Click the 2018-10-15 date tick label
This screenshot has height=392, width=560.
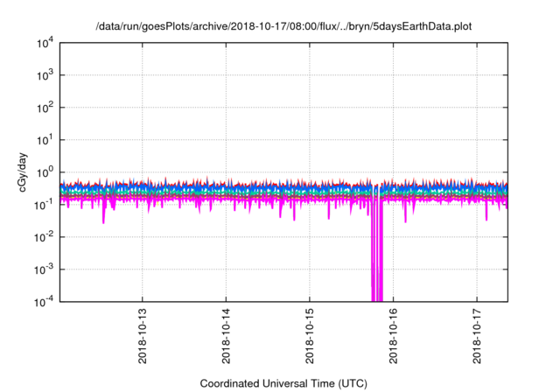309,336
